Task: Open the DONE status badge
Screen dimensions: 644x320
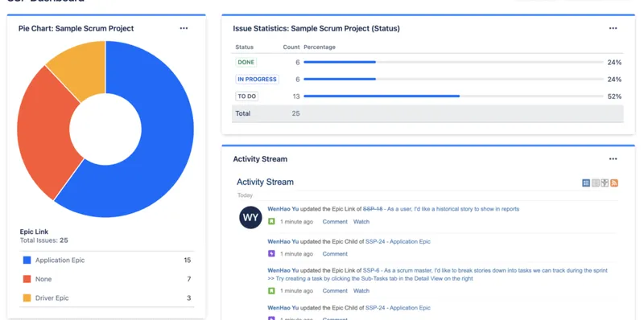Action: pyautogui.click(x=246, y=63)
